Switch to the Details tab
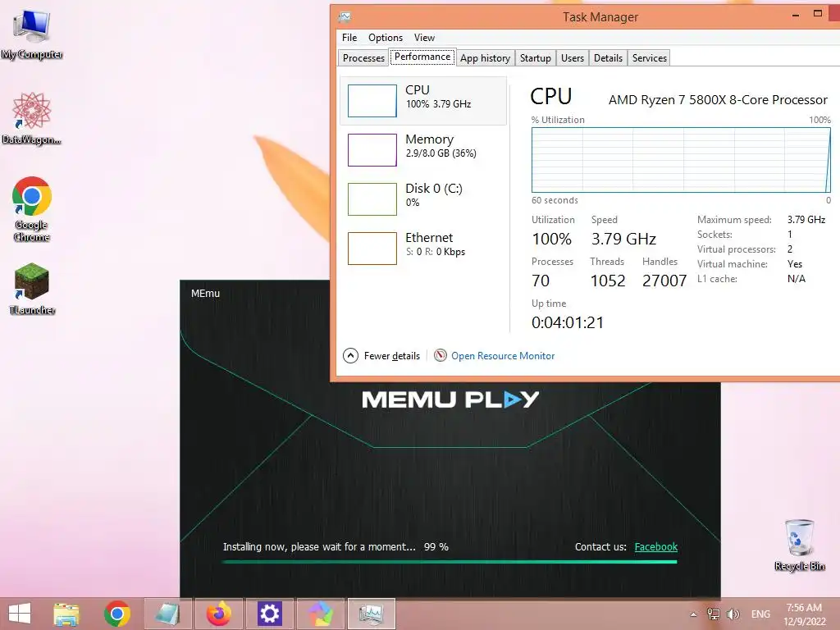This screenshot has height=630, width=840. click(x=608, y=58)
